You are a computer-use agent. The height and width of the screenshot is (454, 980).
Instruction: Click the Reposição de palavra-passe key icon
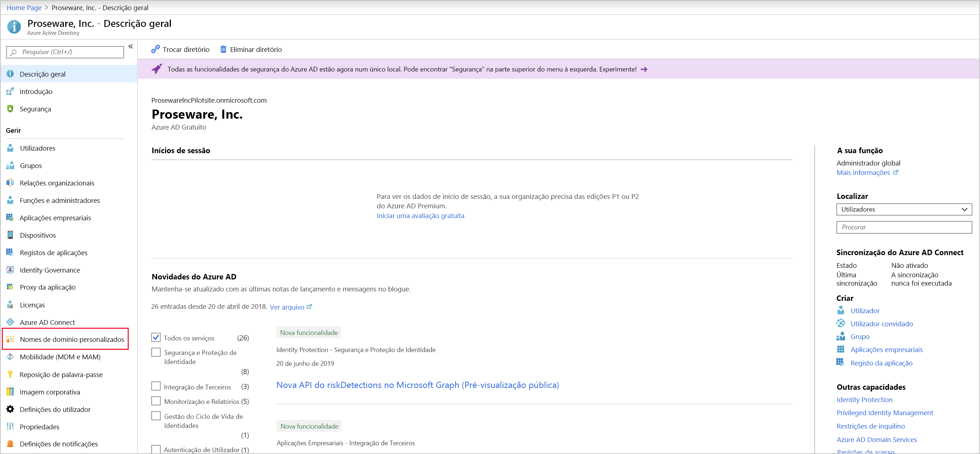pyautogui.click(x=10, y=375)
